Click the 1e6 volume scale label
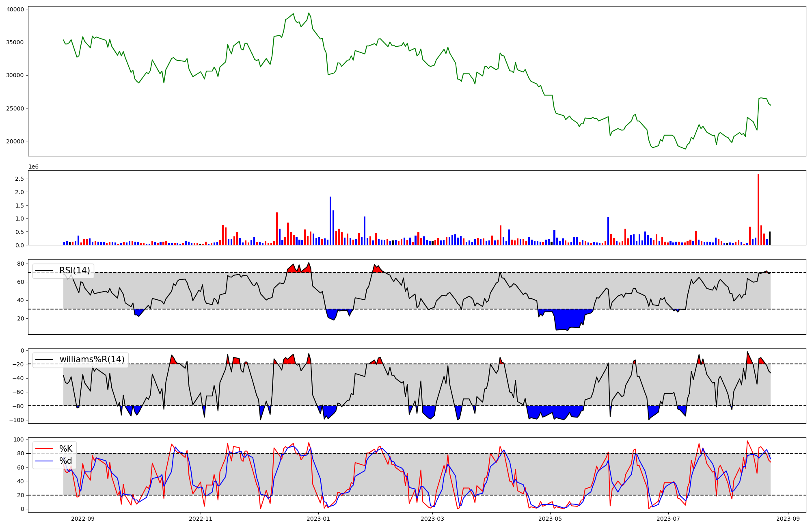 33,167
